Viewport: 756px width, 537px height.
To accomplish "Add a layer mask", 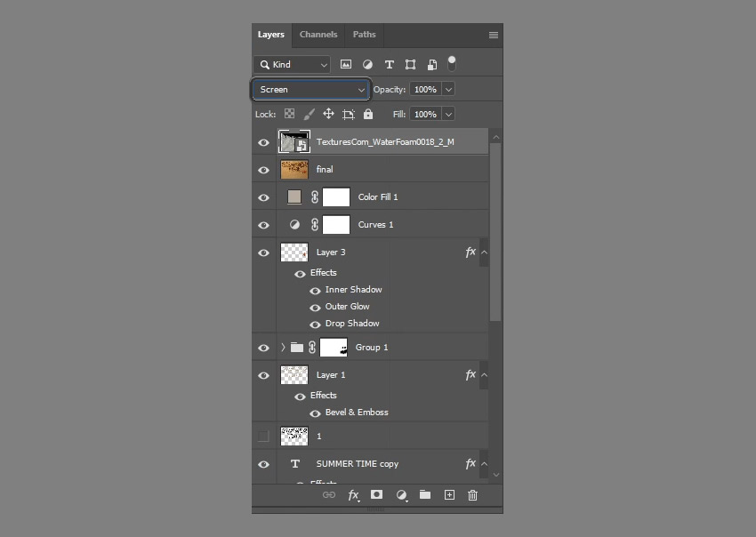I will [376, 495].
